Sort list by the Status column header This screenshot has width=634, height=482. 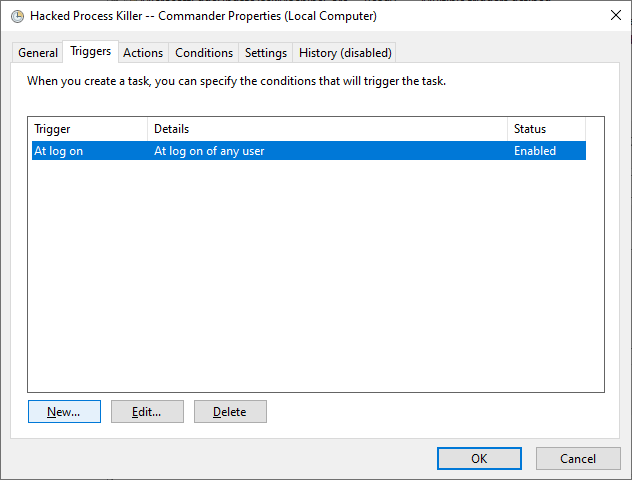coord(546,129)
